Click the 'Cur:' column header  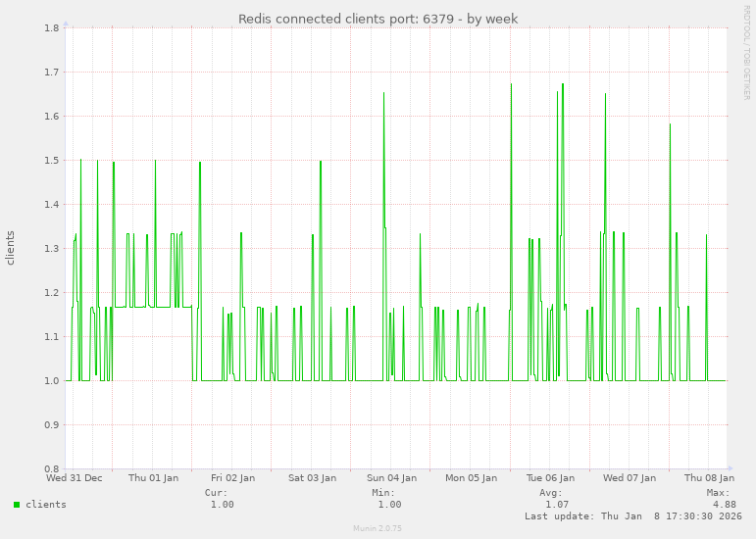point(216,493)
